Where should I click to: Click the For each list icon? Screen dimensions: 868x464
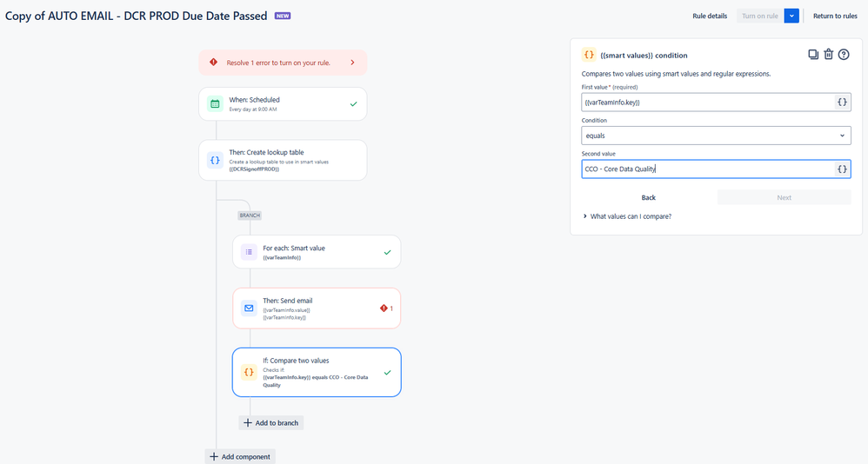[249, 252]
